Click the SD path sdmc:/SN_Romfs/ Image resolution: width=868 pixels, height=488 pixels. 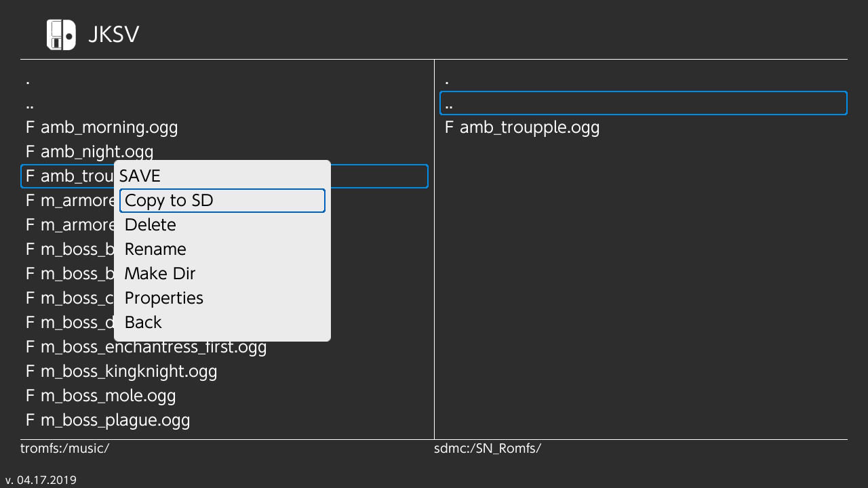(x=488, y=448)
